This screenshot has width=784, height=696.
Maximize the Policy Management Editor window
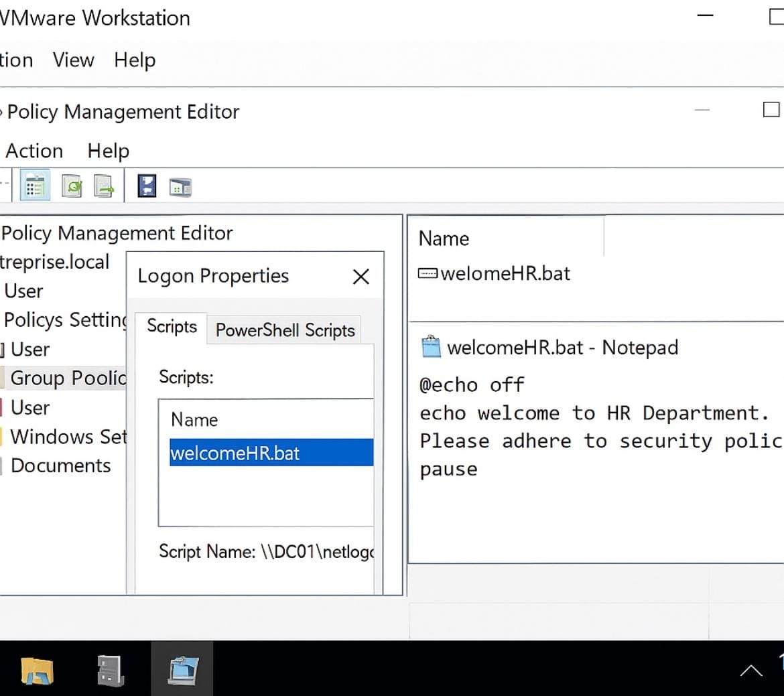tap(771, 109)
